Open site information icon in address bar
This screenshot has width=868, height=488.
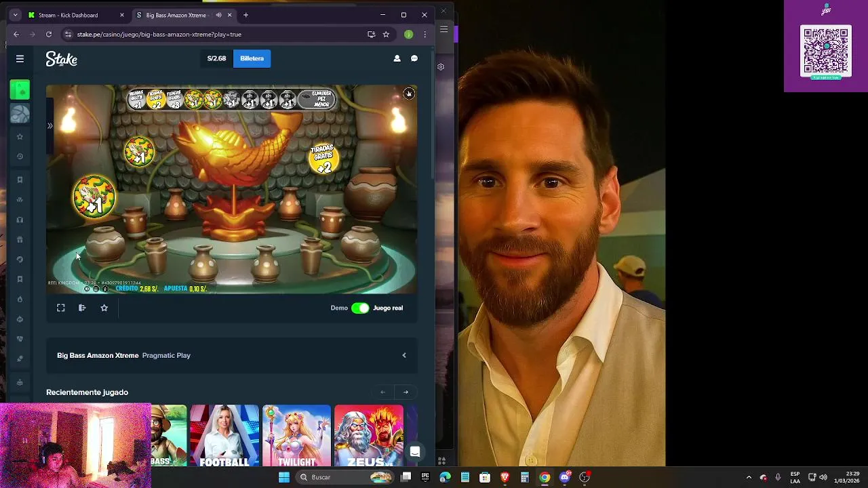(x=68, y=35)
